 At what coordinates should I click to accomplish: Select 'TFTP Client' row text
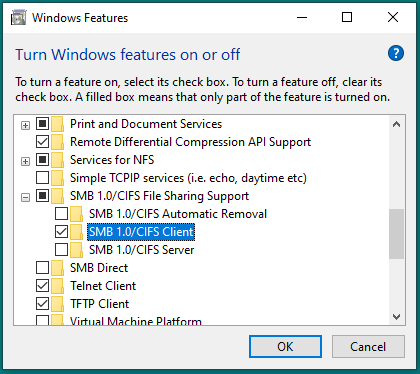(99, 304)
